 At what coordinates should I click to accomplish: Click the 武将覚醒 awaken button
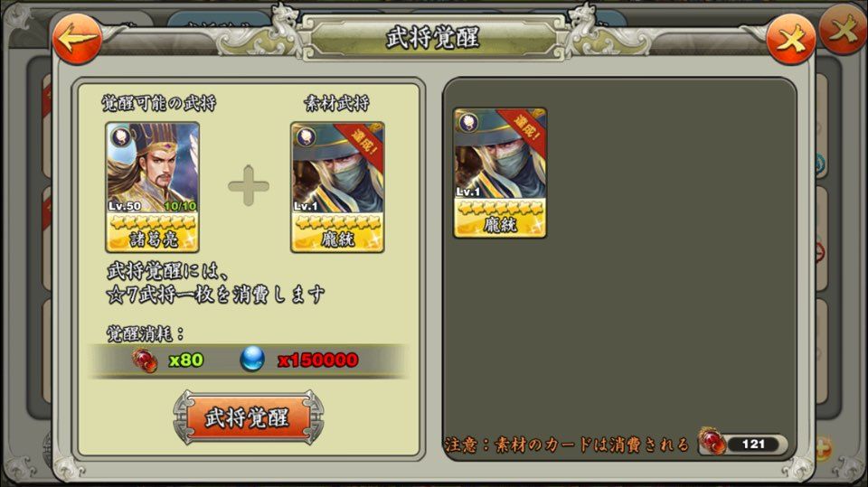248,417
